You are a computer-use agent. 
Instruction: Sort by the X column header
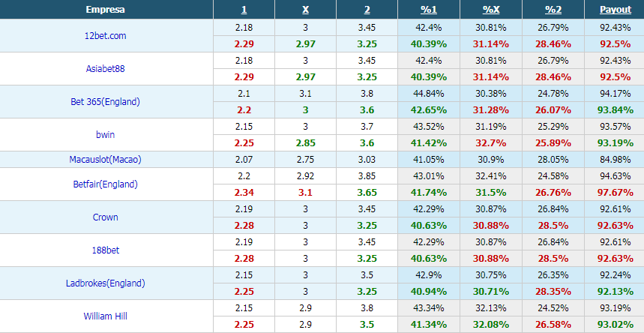[305, 10]
